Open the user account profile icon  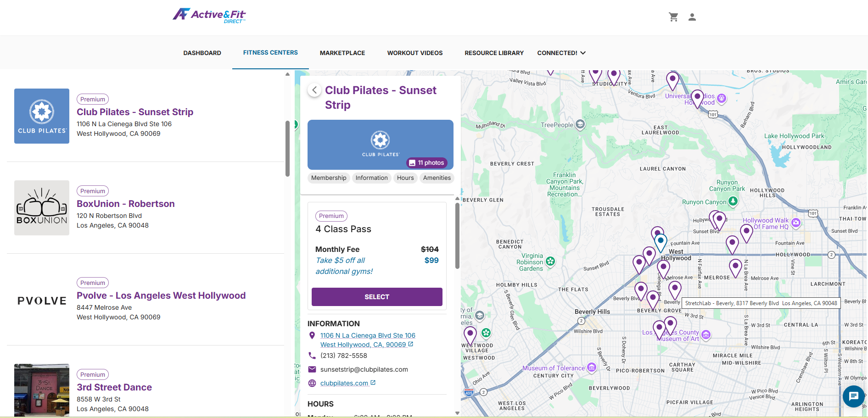pyautogui.click(x=692, y=17)
